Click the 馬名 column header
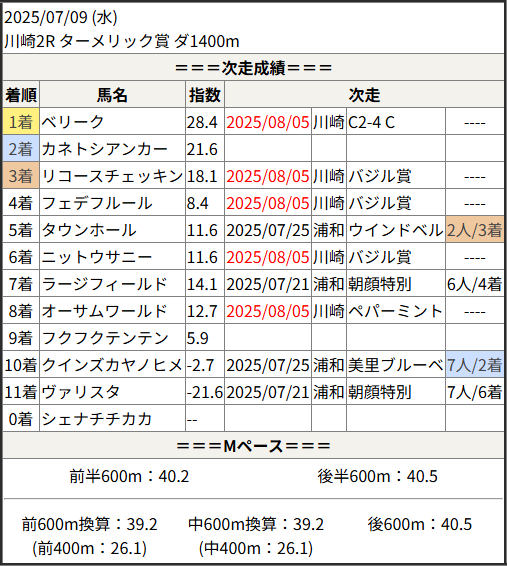The height and width of the screenshot is (566, 507). pyautogui.click(x=112, y=95)
